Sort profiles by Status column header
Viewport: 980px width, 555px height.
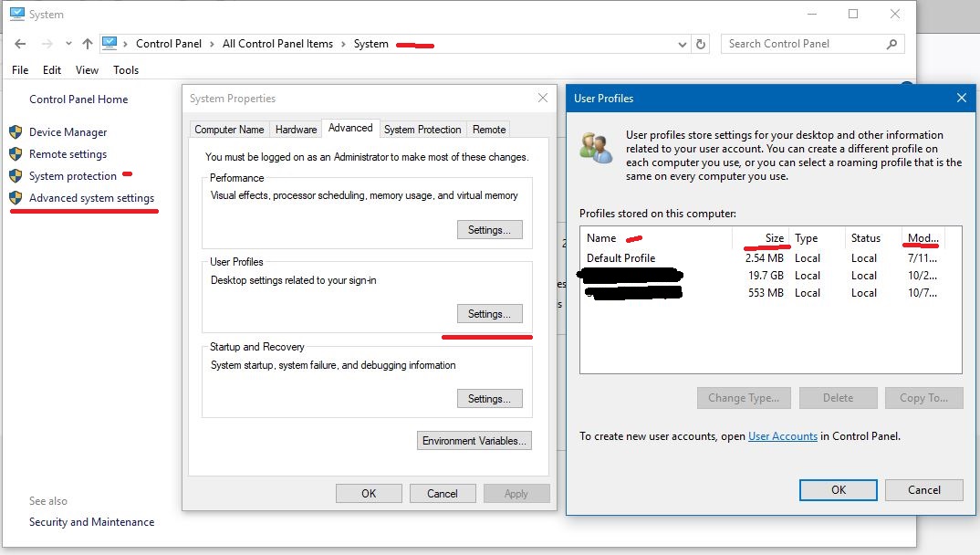coord(873,238)
